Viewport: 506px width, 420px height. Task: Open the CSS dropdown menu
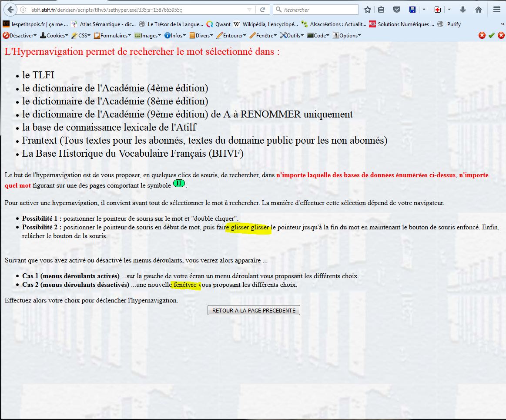[81, 36]
